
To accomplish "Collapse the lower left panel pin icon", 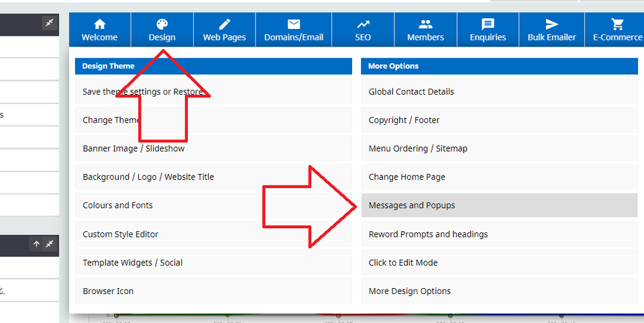I will [x=49, y=244].
